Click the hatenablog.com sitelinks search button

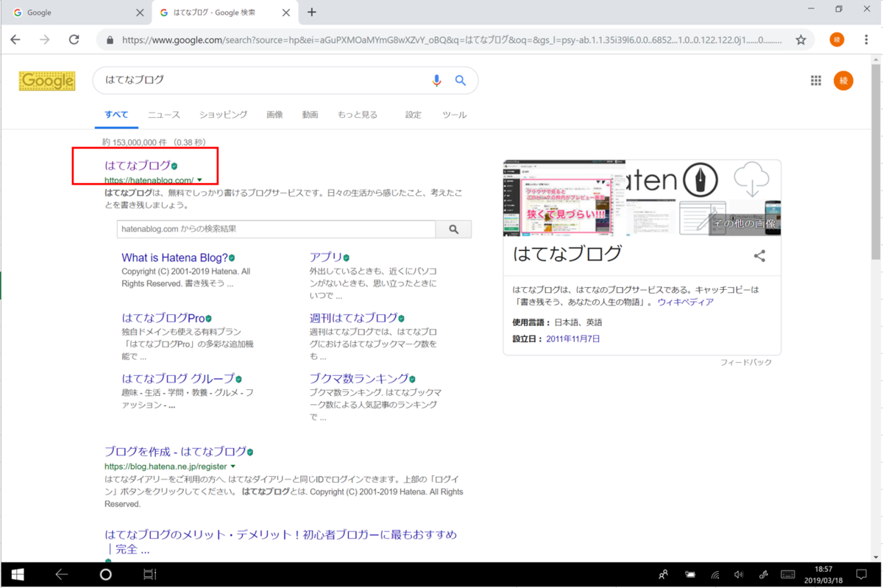click(x=453, y=230)
